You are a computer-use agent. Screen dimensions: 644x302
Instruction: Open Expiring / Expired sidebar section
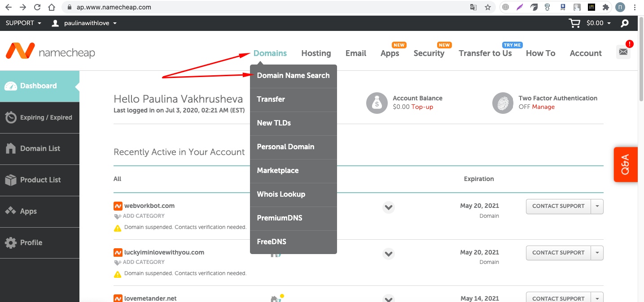pyautogui.click(x=39, y=117)
